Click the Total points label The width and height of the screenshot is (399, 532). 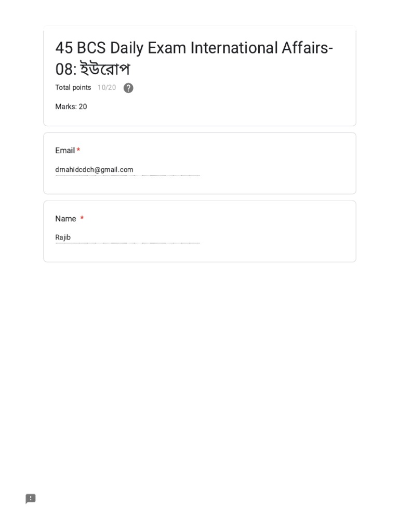[x=73, y=87]
